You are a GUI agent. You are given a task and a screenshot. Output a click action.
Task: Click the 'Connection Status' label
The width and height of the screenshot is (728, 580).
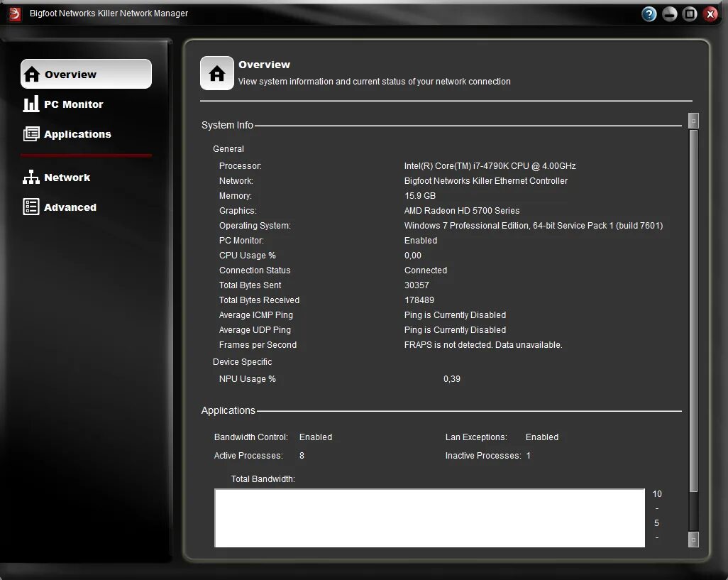tap(255, 270)
